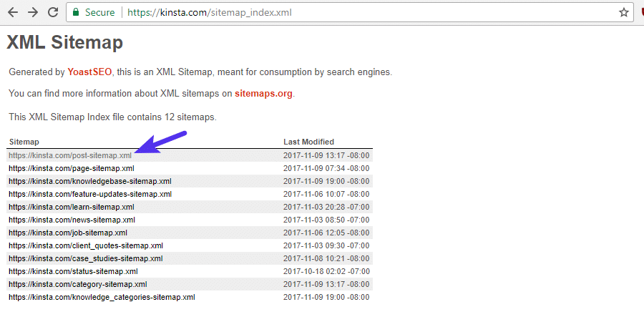Open the category-sitemap.xml link
This screenshot has width=644, height=322.
point(78,284)
